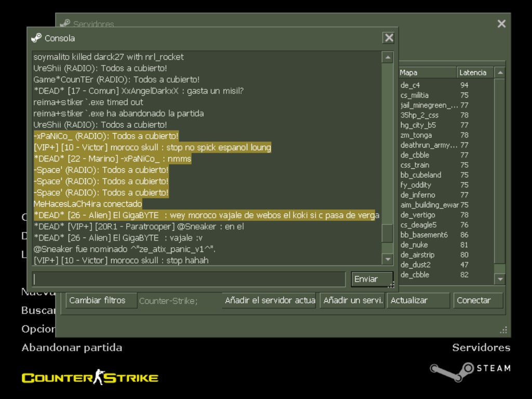Click the 'Counter-Strike;' filter summary text

[x=168, y=301]
